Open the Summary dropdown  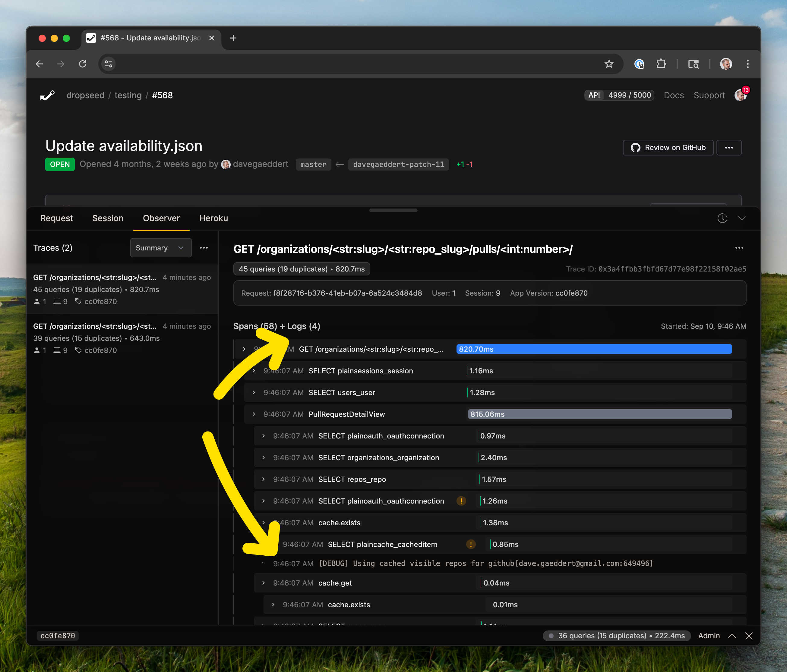tap(161, 248)
